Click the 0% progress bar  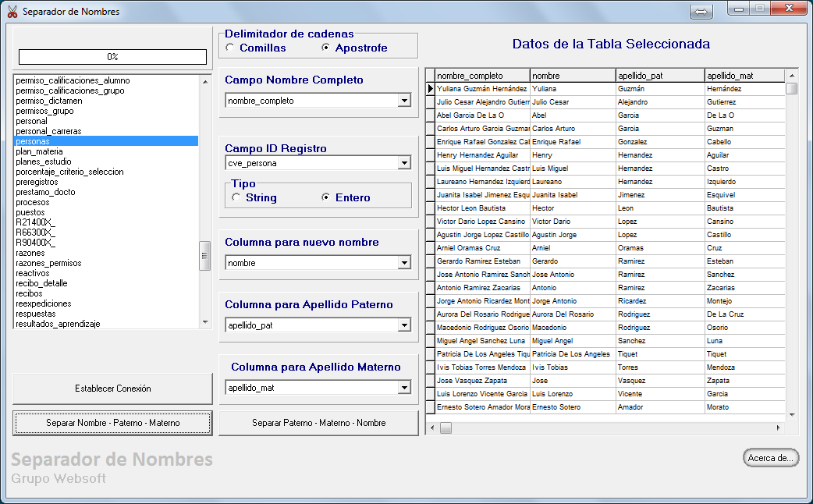tap(112, 56)
